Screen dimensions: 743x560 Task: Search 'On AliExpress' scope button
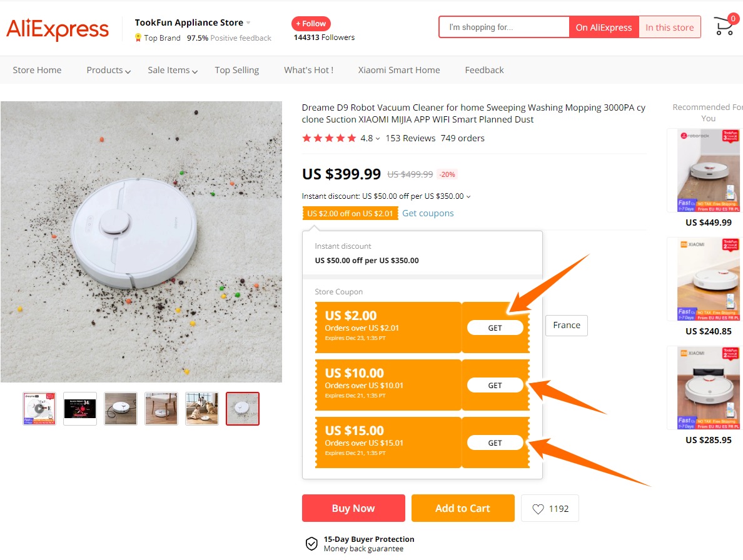[x=604, y=27]
